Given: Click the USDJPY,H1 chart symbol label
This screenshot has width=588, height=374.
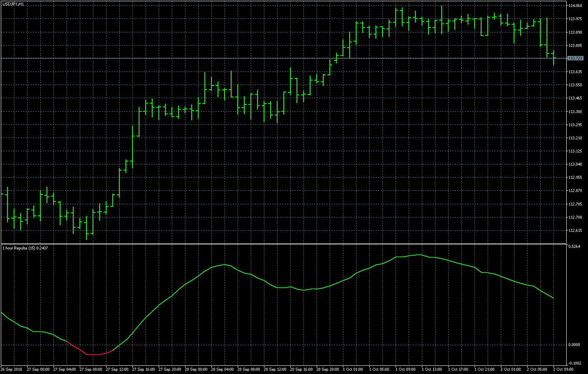Looking at the screenshot, I should (x=13, y=4).
